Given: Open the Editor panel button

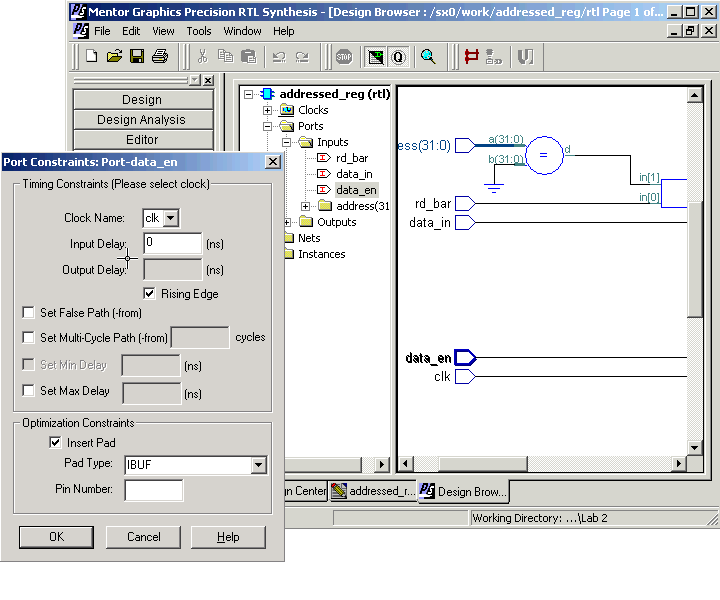Looking at the screenshot, I should 143,139.
